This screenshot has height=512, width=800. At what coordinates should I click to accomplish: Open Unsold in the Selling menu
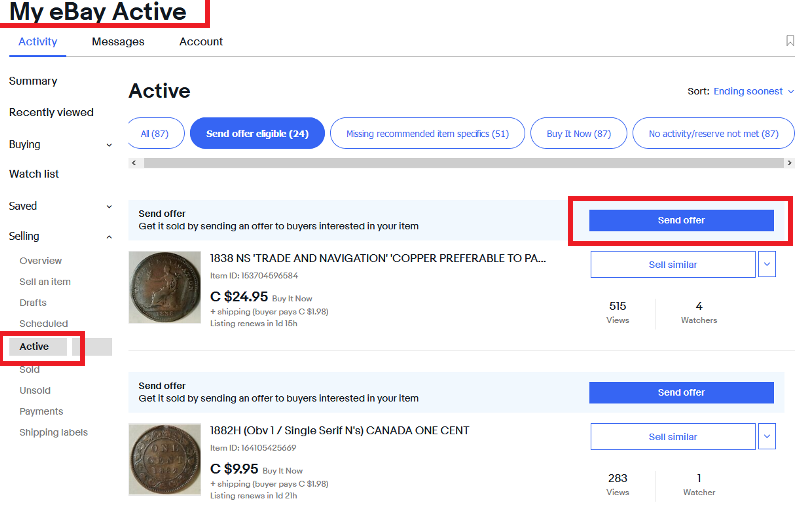35,390
